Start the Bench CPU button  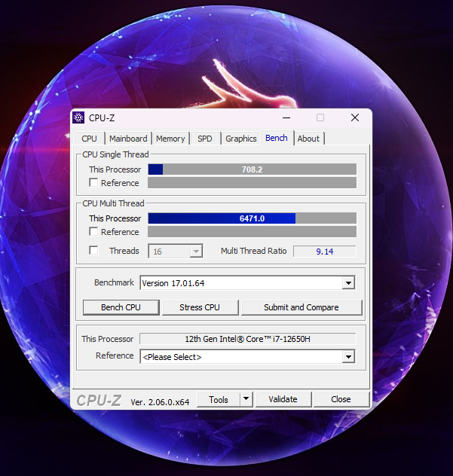(x=121, y=307)
